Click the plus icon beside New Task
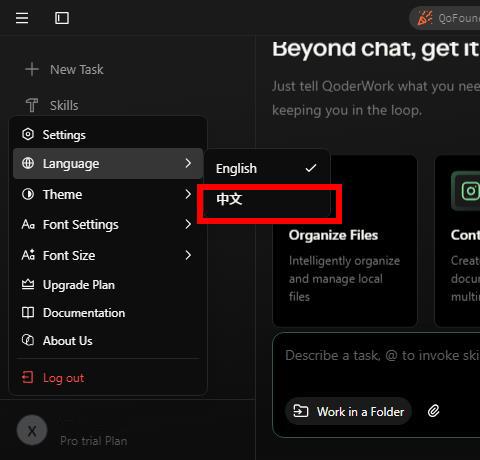Viewport: 480px width, 460px height. pos(32,69)
